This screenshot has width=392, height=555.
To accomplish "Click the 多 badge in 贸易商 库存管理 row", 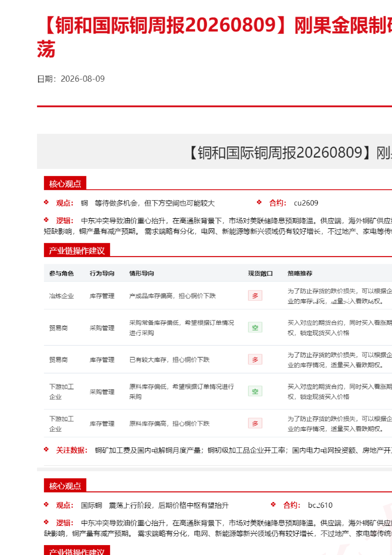I will 255,359.
